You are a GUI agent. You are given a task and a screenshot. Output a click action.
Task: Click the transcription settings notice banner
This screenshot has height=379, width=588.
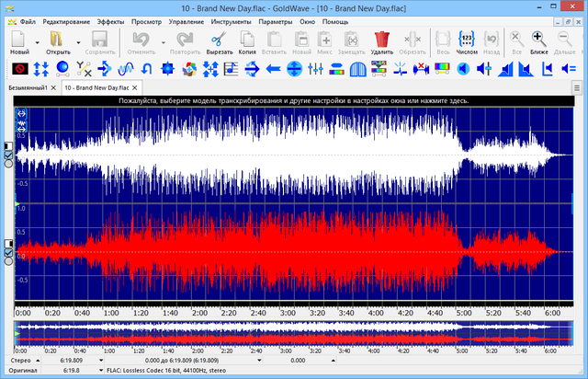(x=294, y=101)
